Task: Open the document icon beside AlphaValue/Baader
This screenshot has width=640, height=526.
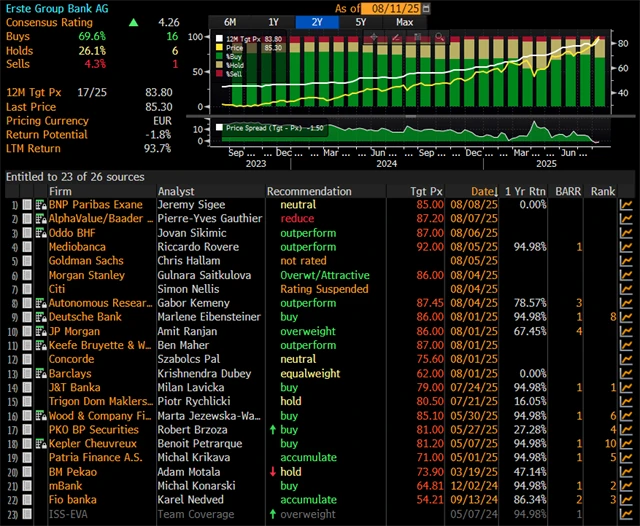Action: point(41,218)
